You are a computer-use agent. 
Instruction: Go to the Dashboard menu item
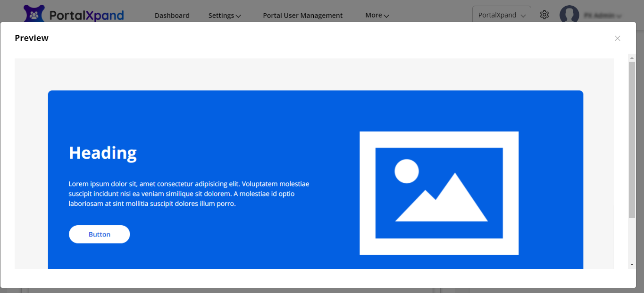pos(172,16)
